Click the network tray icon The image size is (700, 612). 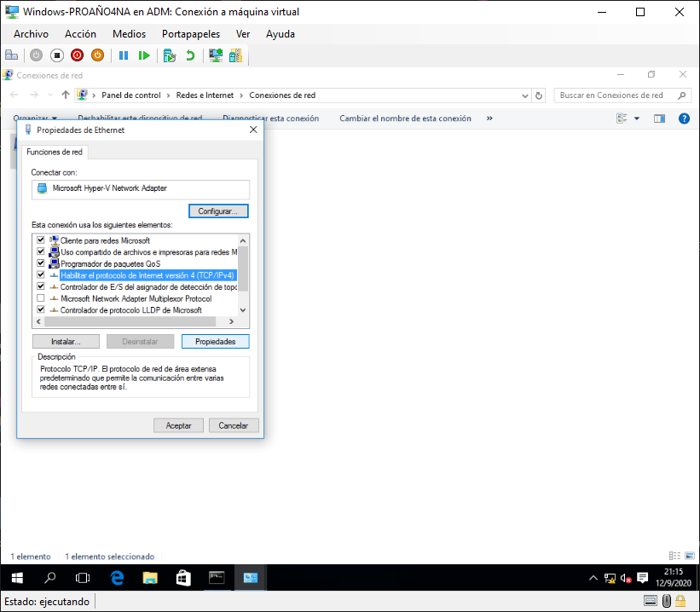[x=610, y=579]
